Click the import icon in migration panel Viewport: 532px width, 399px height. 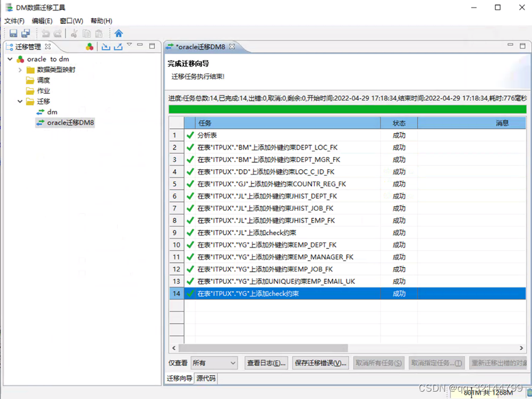106,47
